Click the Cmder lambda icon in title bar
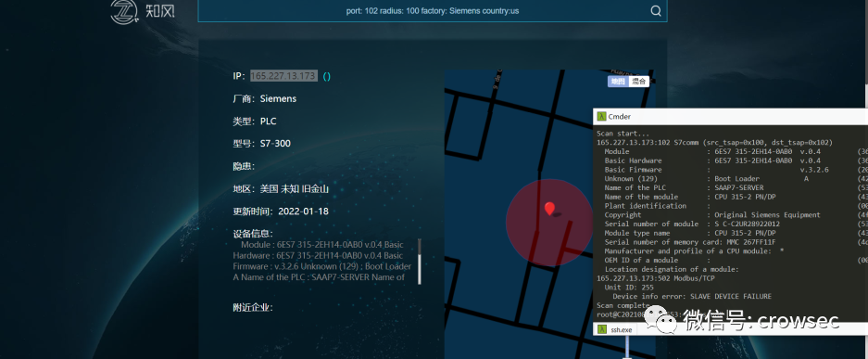Viewport: 868px width, 359px height. (x=601, y=116)
